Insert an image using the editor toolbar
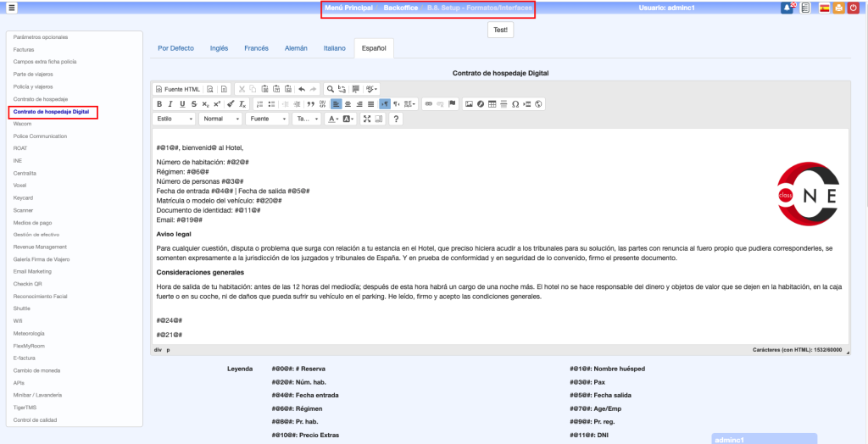The height and width of the screenshot is (444, 868). (469, 103)
